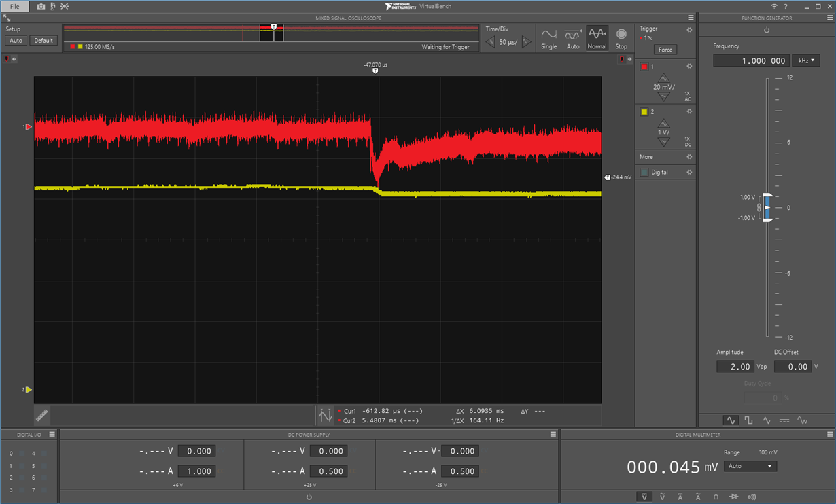Toggle DC Power Supply power button
Image resolution: width=836 pixels, height=504 pixels.
coord(309,497)
